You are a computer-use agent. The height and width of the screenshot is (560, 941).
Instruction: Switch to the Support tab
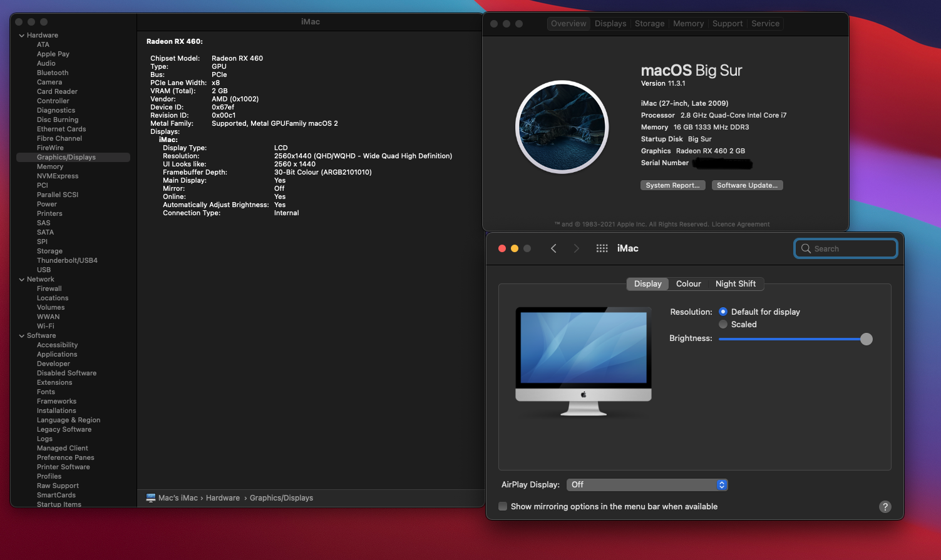click(x=728, y=24)
